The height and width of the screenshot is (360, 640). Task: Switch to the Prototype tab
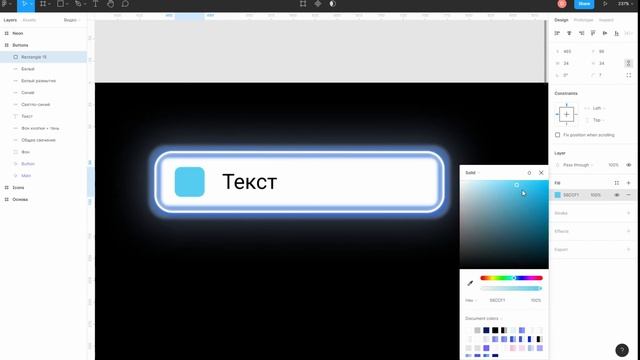(x=583, y=20)
